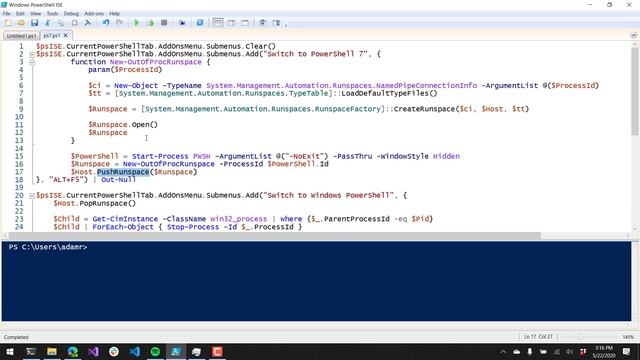The image size is (640, 360).
Task: Open the Debug menu
Action: 71,13
